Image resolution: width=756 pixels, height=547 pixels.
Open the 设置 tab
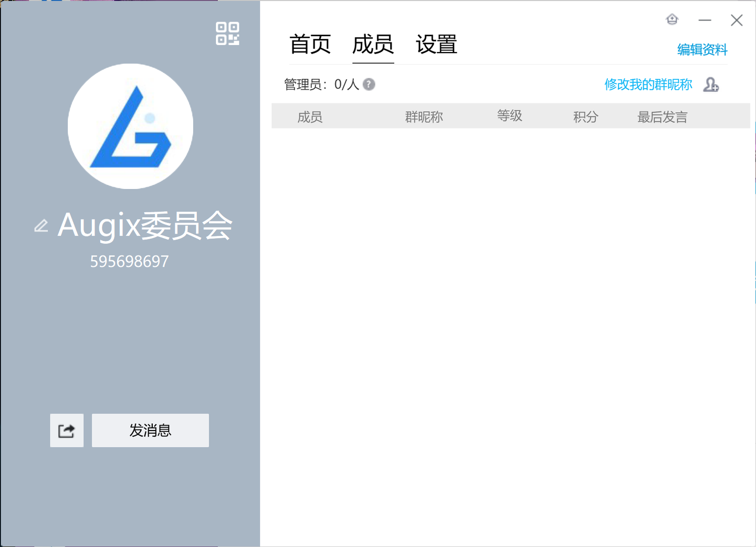click(x=436, y=44)
